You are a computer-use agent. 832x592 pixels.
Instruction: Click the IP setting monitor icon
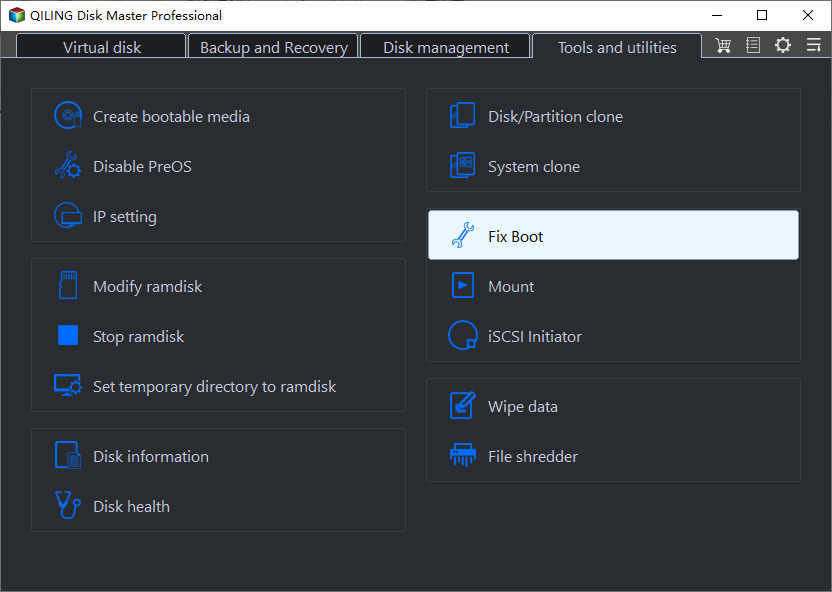(x=68, y=215)
